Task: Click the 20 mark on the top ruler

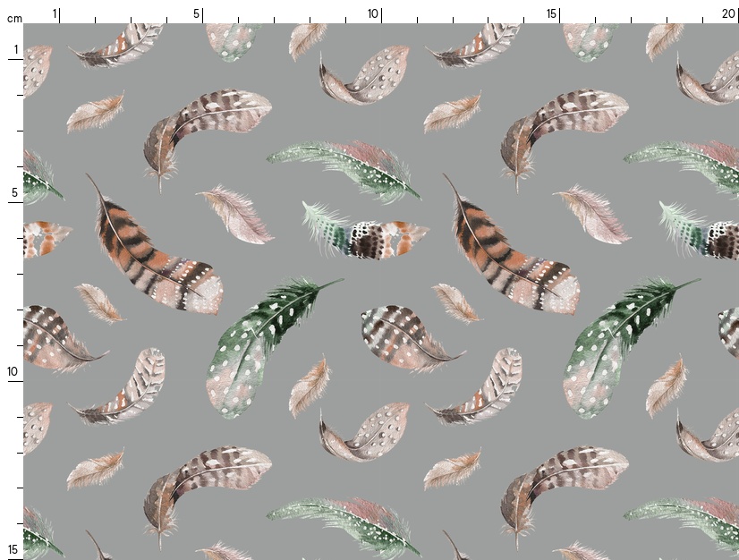Action: click(x=729, y=14)
